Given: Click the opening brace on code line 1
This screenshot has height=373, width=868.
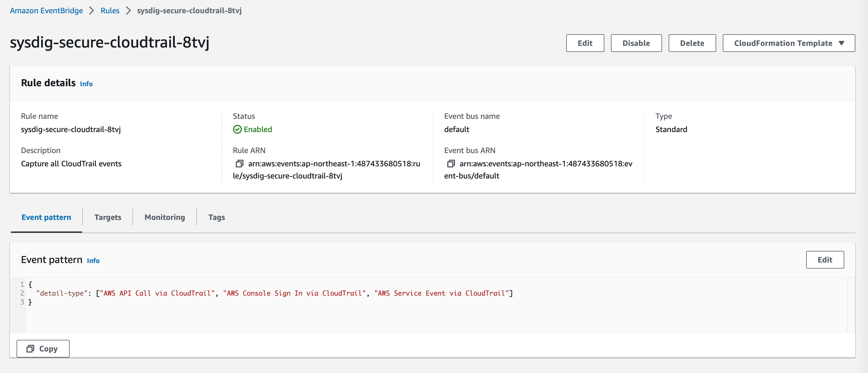Looking at the screenshot, I should [x=30, y=285].
